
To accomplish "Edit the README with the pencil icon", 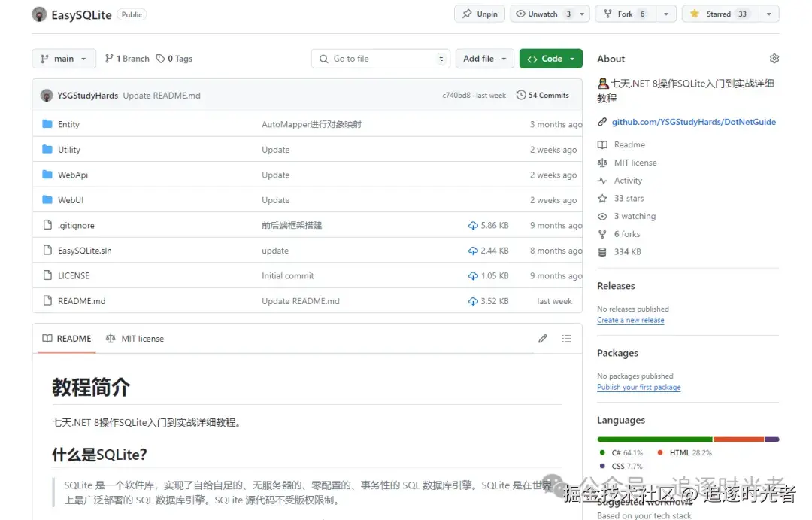I will (x=543, y=339).
